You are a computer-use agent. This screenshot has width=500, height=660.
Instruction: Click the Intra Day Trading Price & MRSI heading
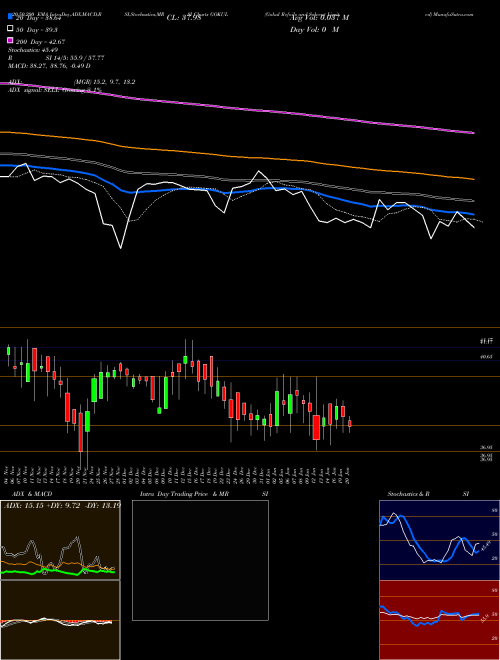coord(204,494)
